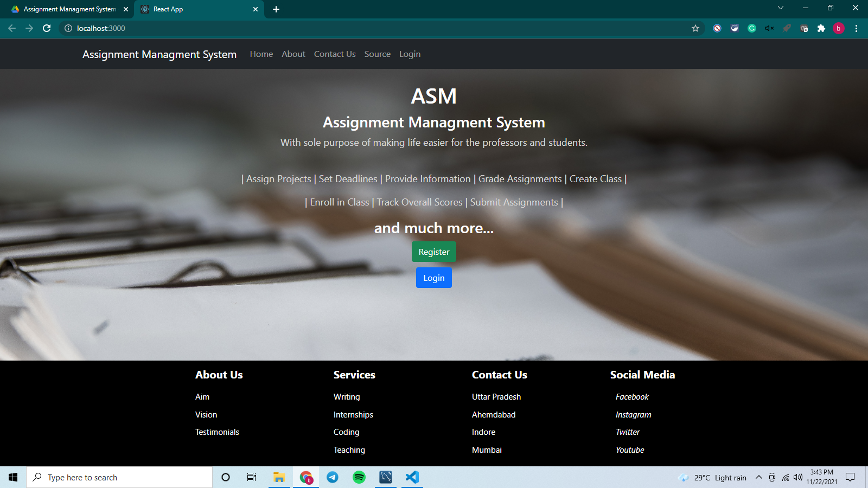Open the Testimonials footer link
868x488 pixels.
[217, 432]
